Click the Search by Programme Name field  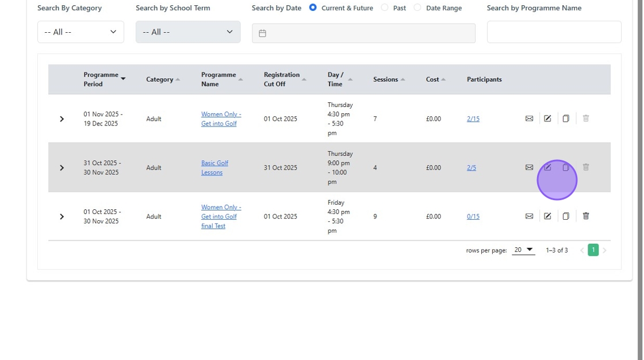point(554,32)
